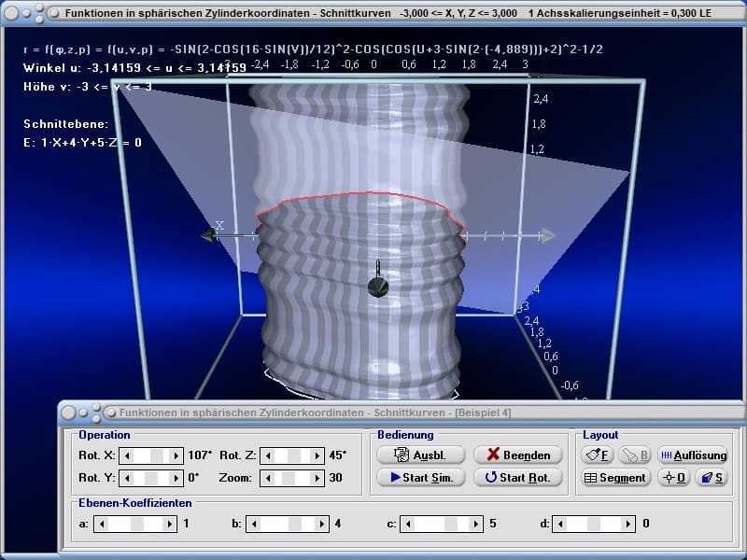Click the Beispiel 4 control panel title bar
The width and height of the screenshot is (747, 560).
[402, 413]
